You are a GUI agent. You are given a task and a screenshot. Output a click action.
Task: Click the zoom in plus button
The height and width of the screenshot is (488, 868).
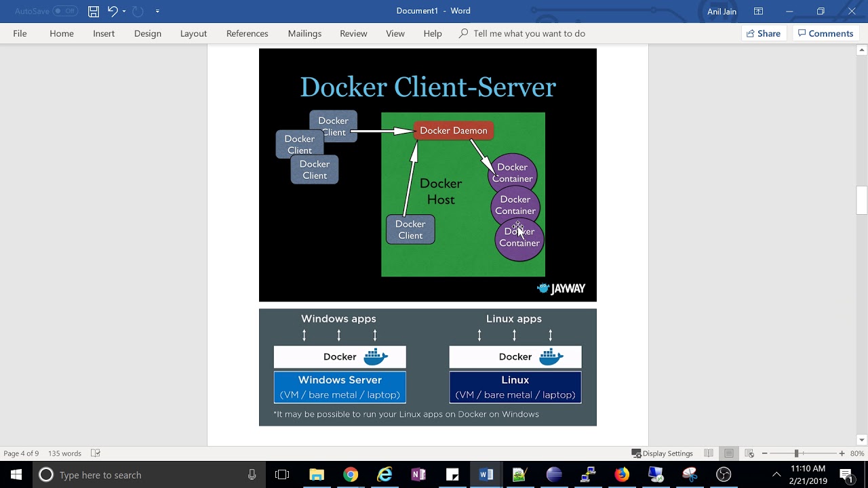pos(842,453)
